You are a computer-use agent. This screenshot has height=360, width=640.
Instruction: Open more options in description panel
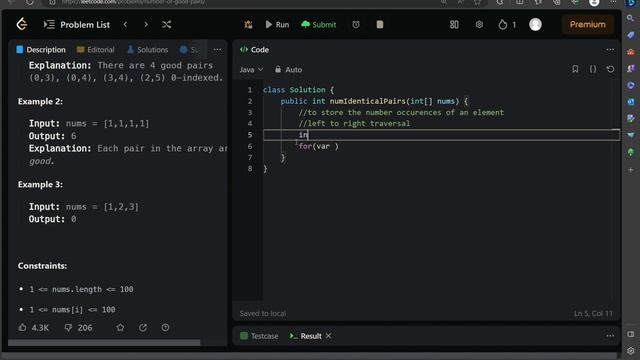[217, 49]
